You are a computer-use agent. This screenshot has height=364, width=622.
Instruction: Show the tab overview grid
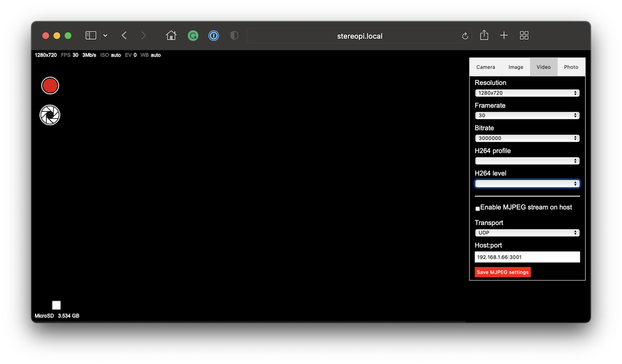coord(524,35)
